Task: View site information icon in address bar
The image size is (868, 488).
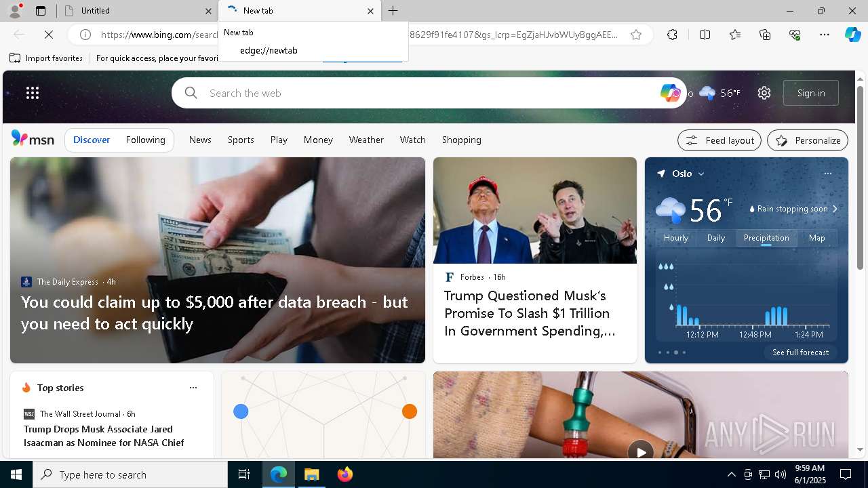Action: point(85,35)
